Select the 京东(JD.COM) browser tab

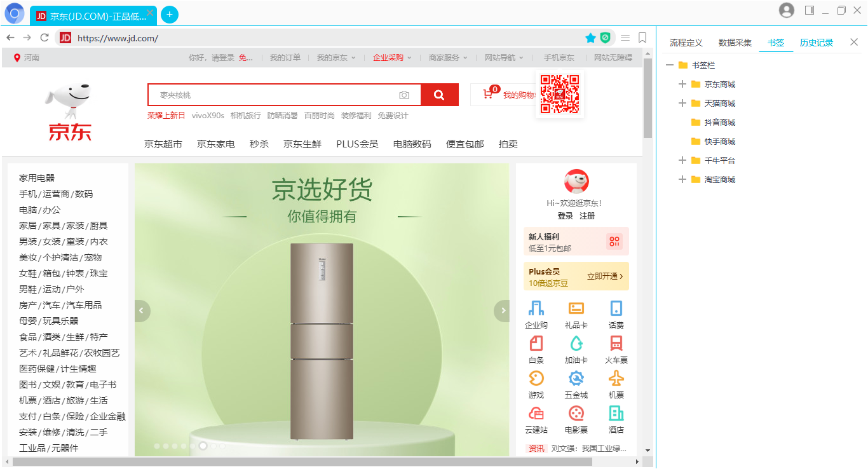tap(94, 15)
